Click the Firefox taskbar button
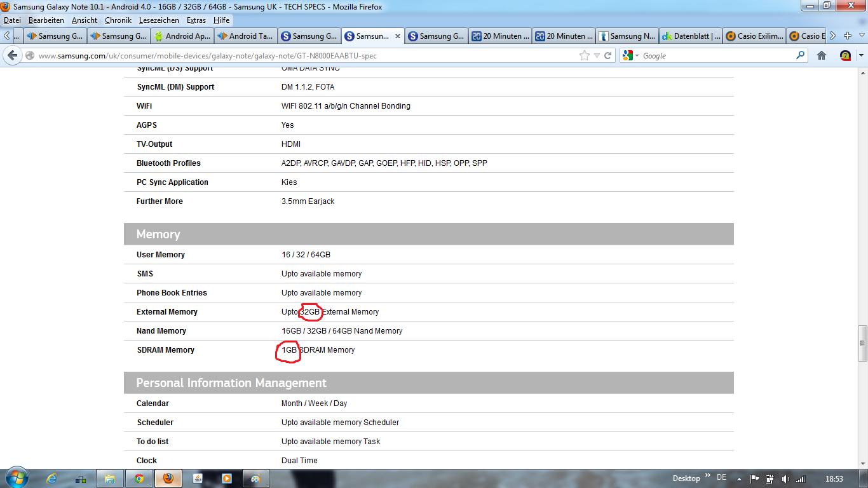The image size is (868, 488). pyautogui.click(x=168, y=478)
